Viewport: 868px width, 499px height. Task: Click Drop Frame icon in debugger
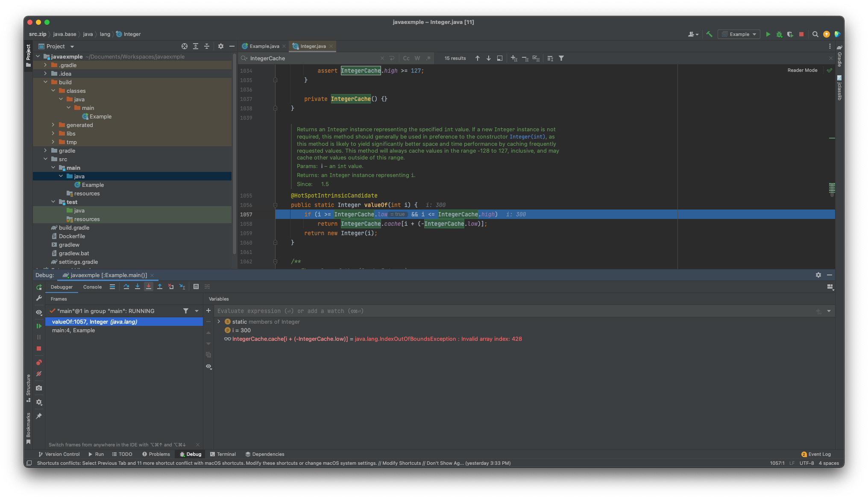point(171,286)
